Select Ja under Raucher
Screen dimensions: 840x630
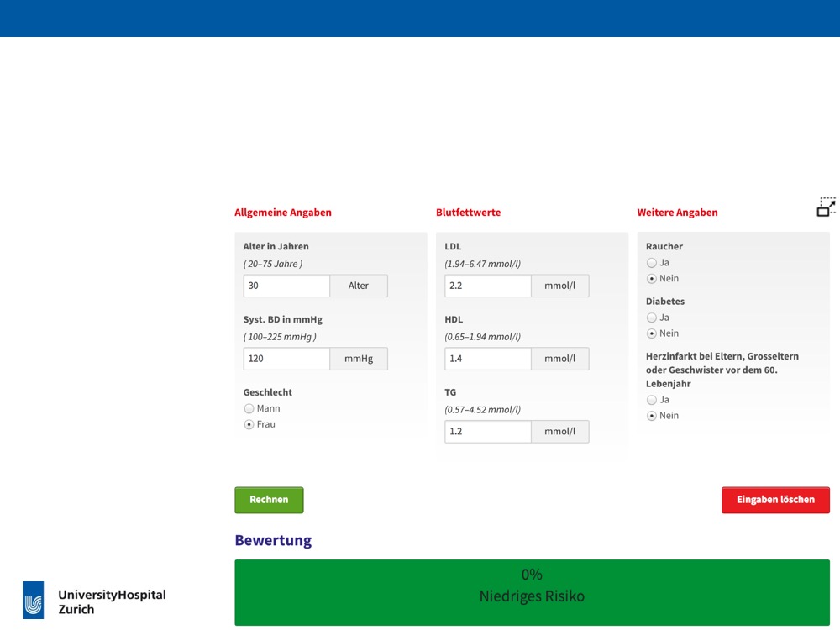coord(652,263)
